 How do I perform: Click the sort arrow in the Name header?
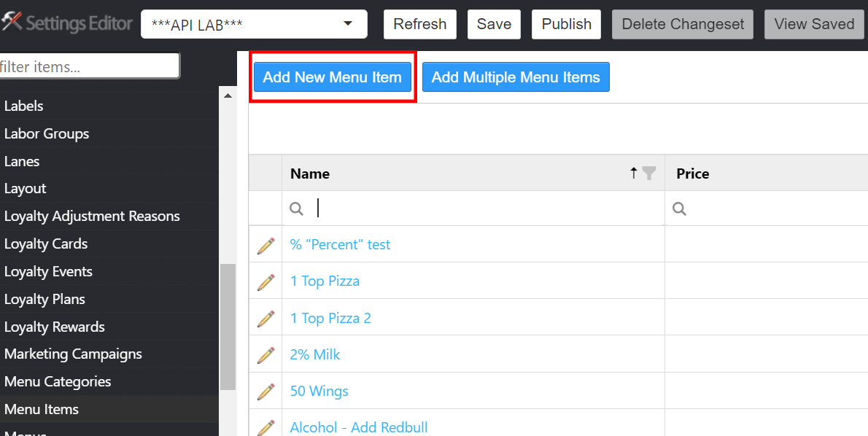coord(634,173)
